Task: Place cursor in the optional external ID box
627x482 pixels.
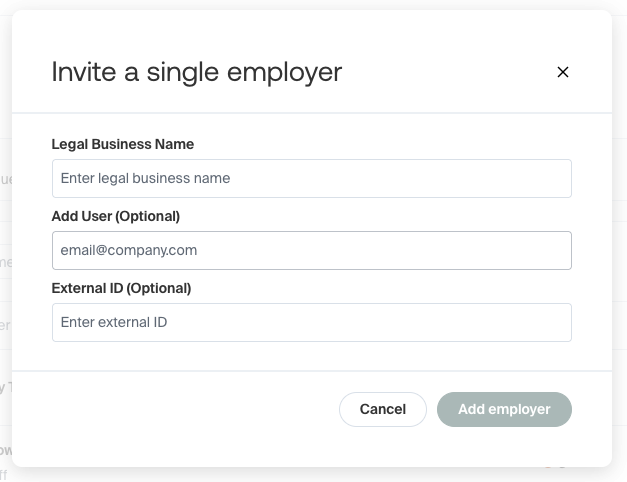Action: pyautogui.click(x=311, y=323)
